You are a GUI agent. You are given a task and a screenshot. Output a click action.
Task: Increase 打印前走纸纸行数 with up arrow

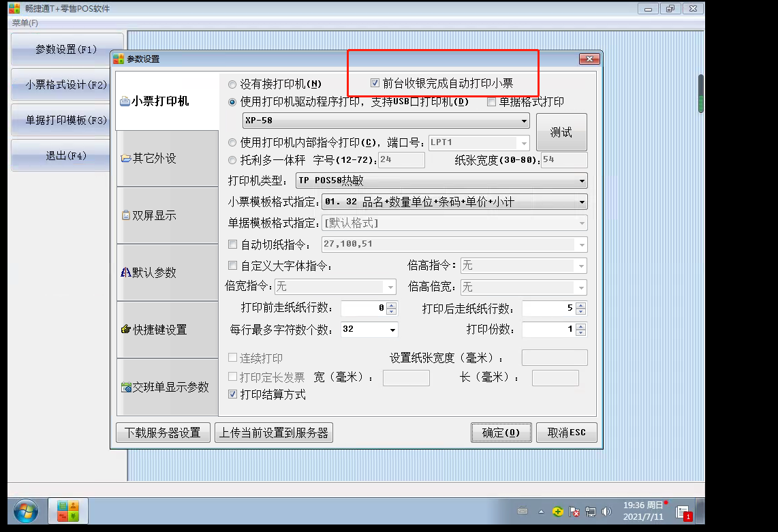point(392,305)
